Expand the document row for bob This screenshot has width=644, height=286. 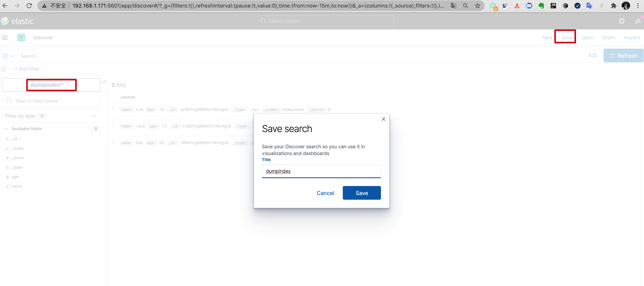[x=113, y=142]
